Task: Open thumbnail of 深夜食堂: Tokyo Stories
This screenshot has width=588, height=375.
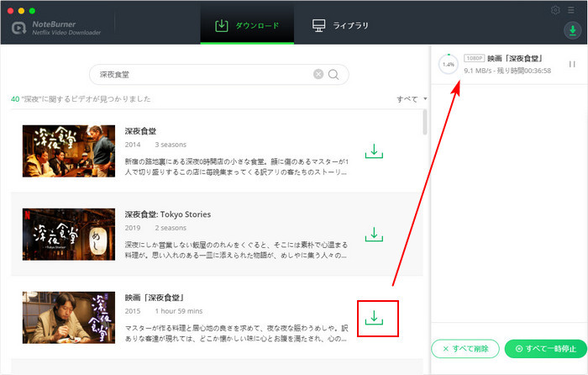Action: pyautogui.click(x=69, y=235)
